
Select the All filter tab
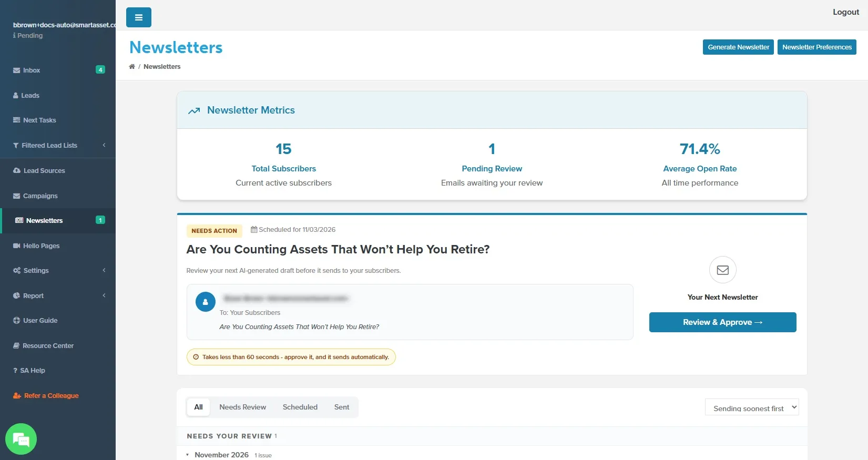point(198,407)
